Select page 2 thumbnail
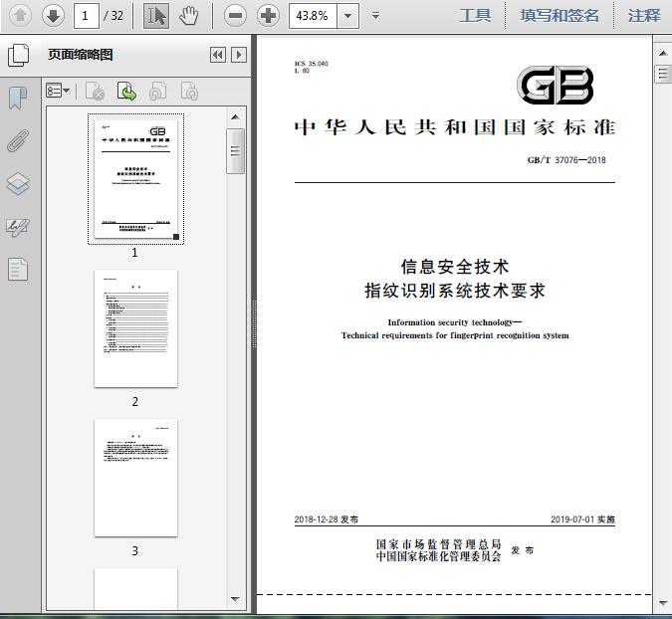The width and height of the screenshot is (672, 619). pos(135,328)
